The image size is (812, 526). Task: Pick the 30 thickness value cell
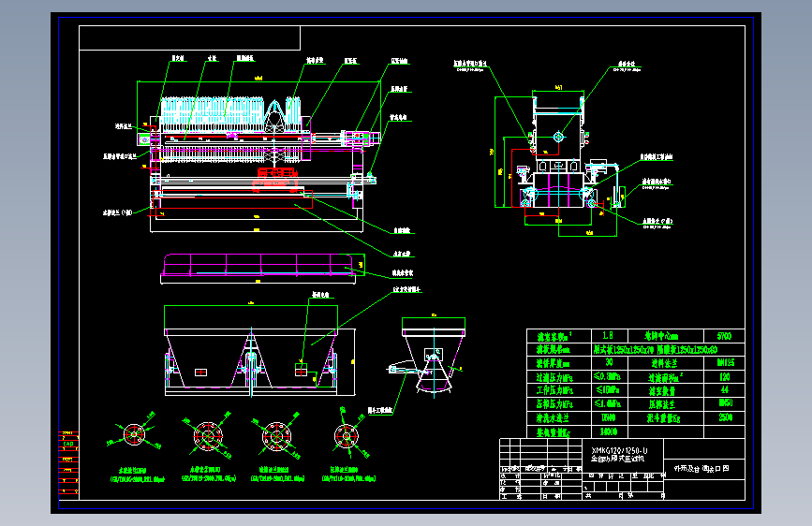pos(609,362)
